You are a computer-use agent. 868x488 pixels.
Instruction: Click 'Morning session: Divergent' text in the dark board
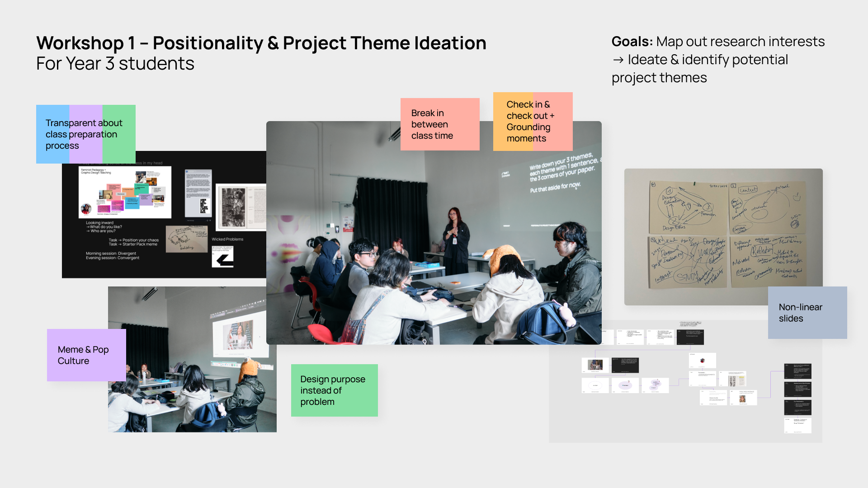coord(111,253)
